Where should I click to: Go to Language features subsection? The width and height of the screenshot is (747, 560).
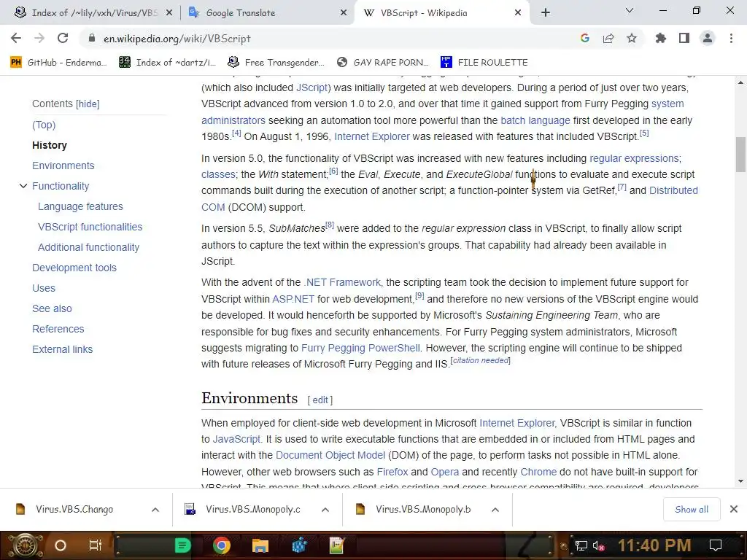pos(80,206)
